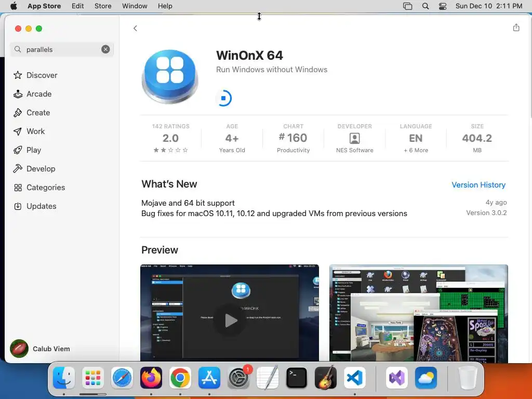Open the second preview screenshot with pinball

pos(419,313)
